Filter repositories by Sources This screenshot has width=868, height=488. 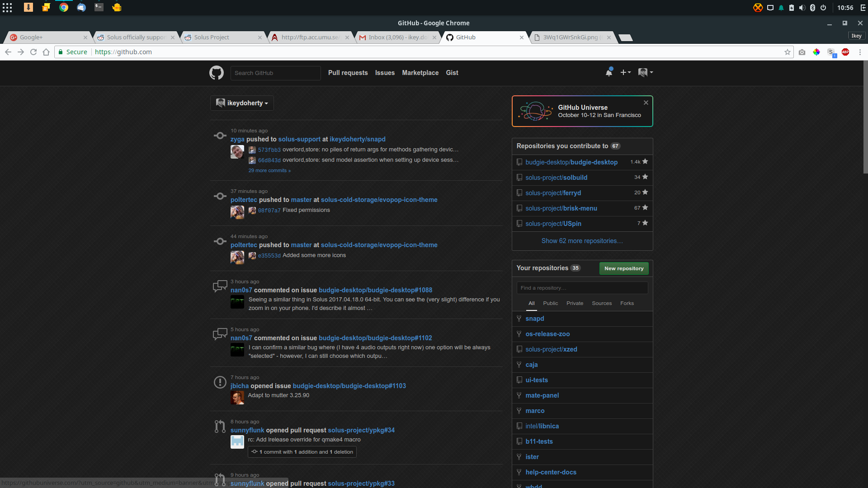point(602,303)
